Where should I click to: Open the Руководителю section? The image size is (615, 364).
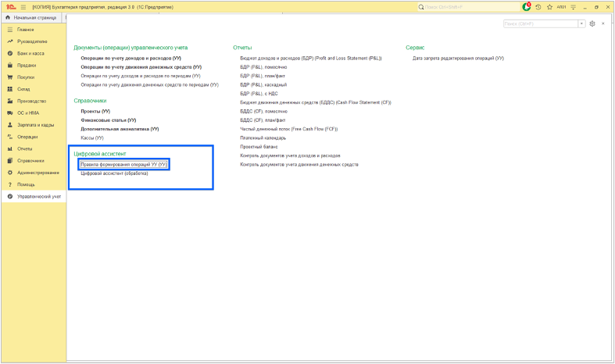[x=32, y=41]
